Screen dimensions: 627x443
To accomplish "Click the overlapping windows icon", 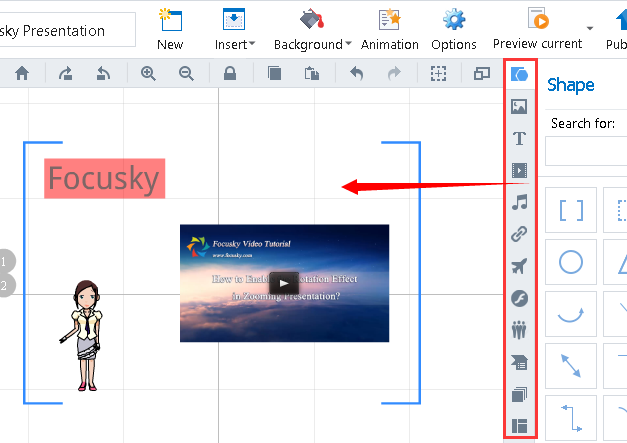I will [482, 74].
